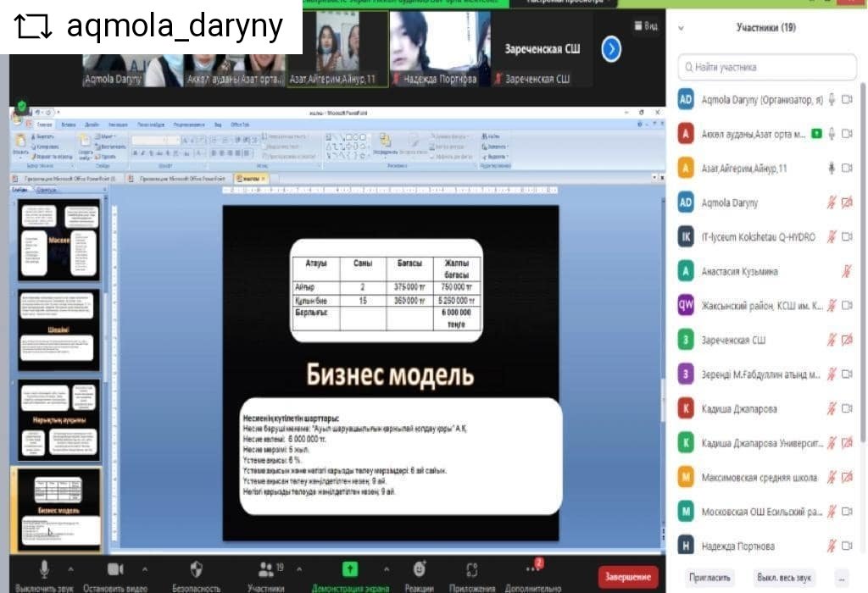Click the Find command in ribbon
868x593 pixels.
[491, 136]
